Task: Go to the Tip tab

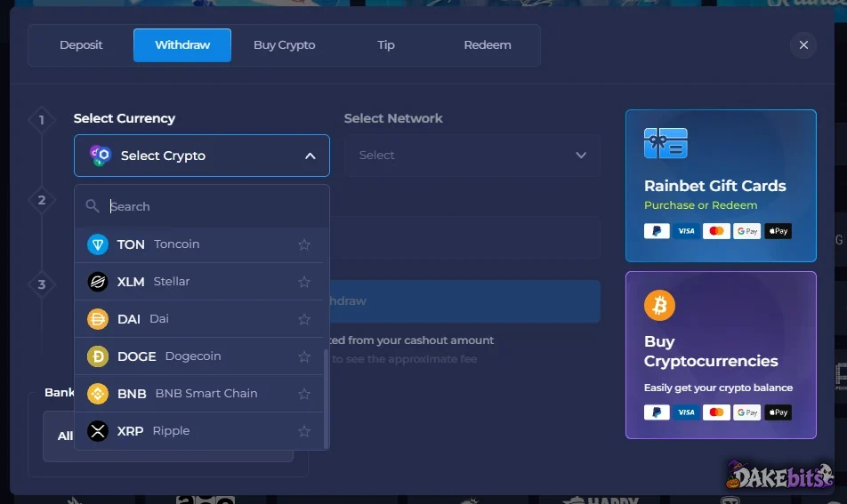Action: 386,45
